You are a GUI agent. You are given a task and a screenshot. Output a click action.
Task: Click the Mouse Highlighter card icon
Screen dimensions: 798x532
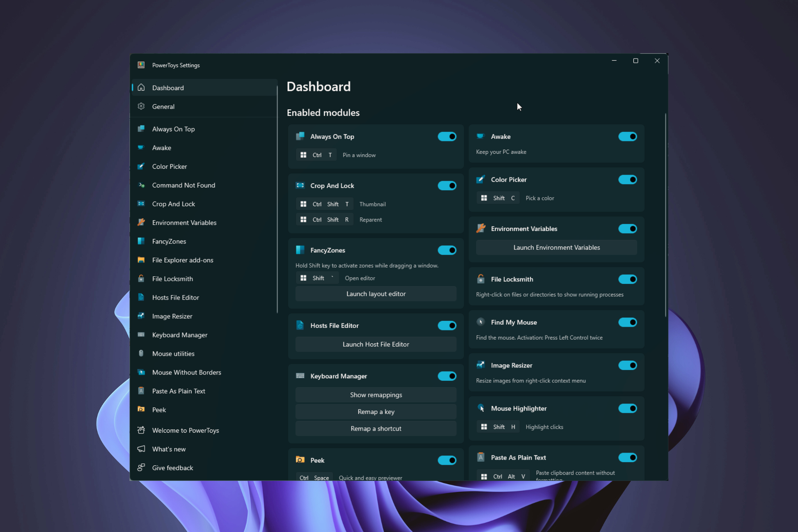click(481, 408)
